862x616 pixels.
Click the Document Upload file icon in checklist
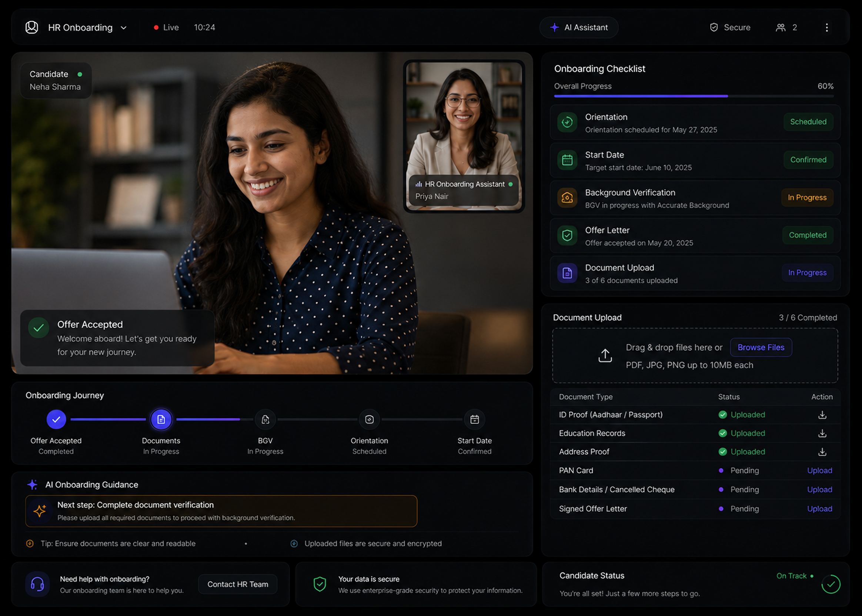pyautogui.click(x=567, y=273)
